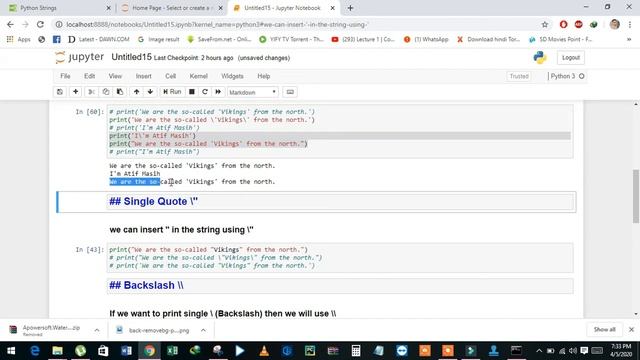Open Chrome three-dot menu
Image resolution: width=640 pixels, height=360 pixels.
[630, 24]
